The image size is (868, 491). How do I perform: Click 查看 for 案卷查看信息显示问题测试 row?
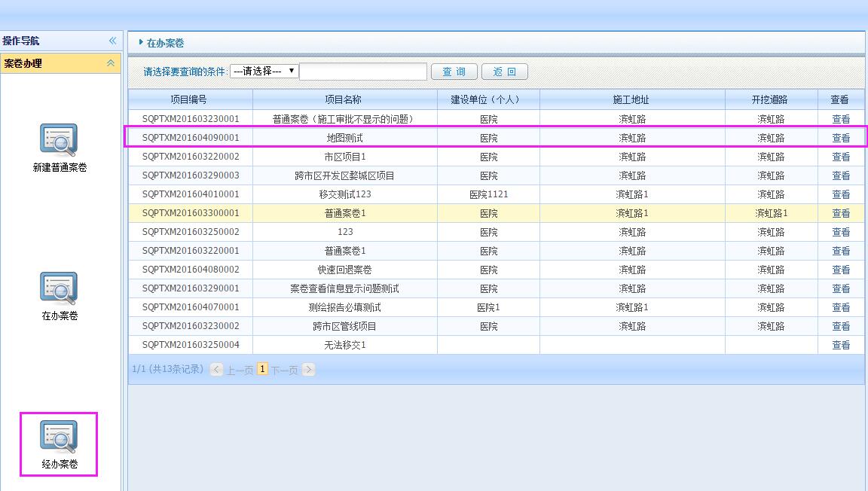[841, 288]
